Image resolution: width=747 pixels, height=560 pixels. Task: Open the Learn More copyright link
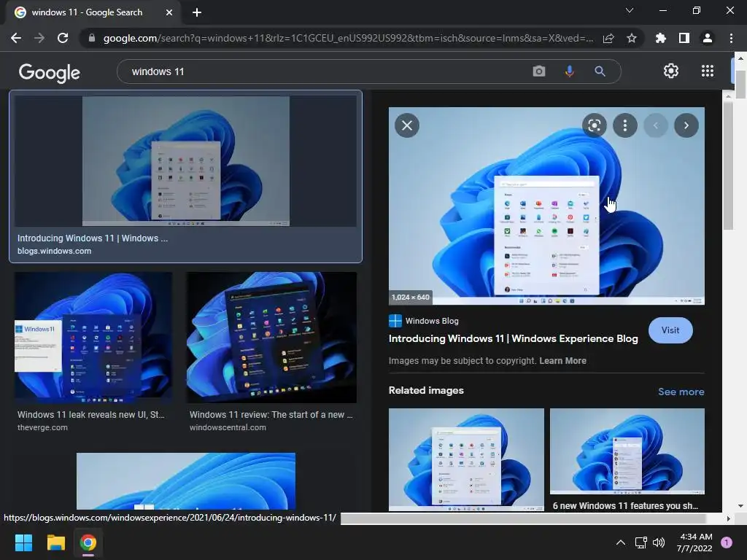562,361
